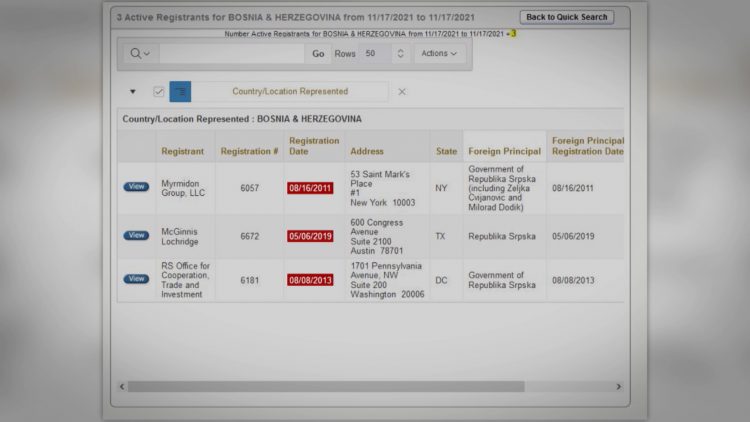Open the Actions menu
This screenshot has height=422, width=750.
(439, 54)
